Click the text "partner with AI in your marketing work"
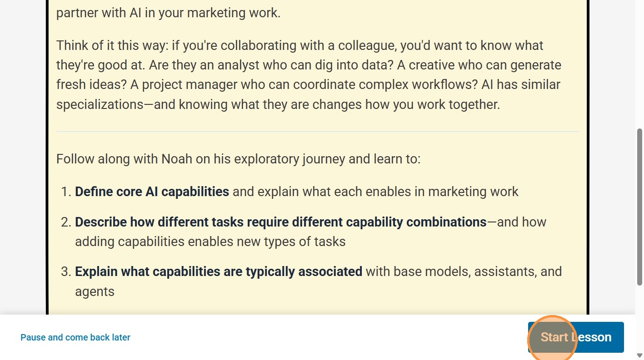The width and height of the screenshot is (644, 360). tap(168, 12)
